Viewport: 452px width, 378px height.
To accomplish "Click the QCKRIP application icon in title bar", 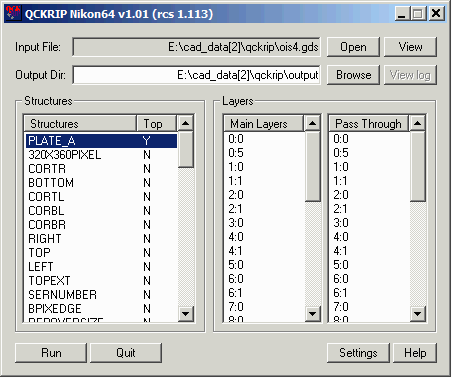I will click(x=13, y=13).
